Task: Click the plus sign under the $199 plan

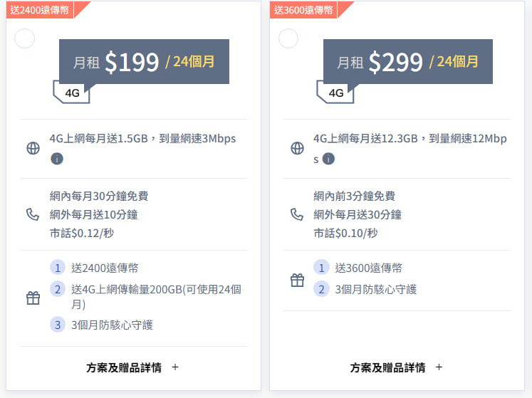Action: [x=175, y=367]
